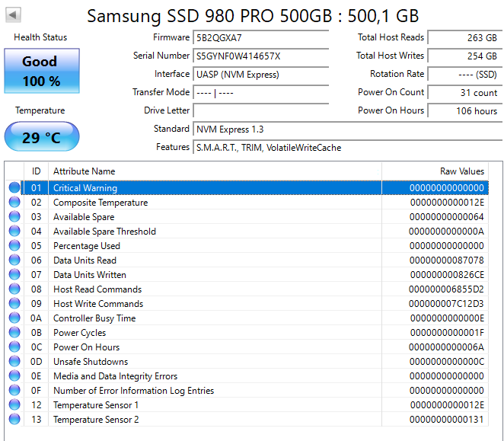
Task: Click the ID column header
Action: [x=36, y=171]
